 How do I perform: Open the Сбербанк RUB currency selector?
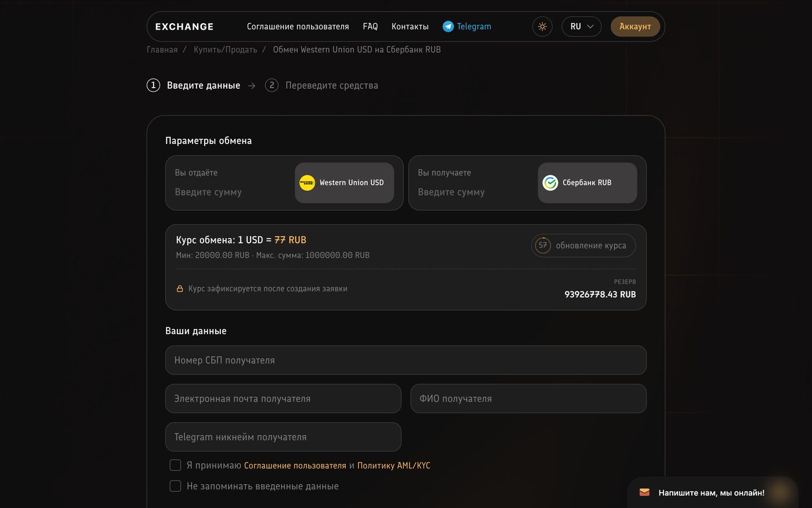[588, 183]
